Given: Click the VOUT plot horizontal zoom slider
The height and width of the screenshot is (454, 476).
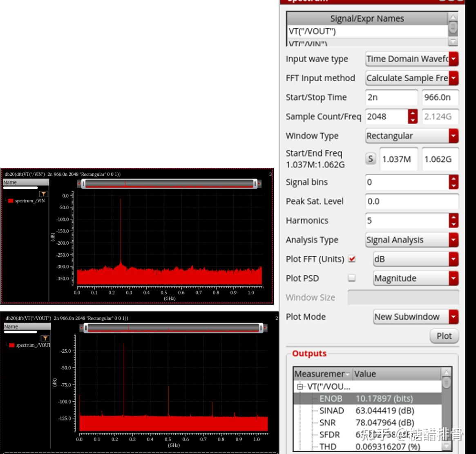Looking at the screenshot, I should click(173, 328).
